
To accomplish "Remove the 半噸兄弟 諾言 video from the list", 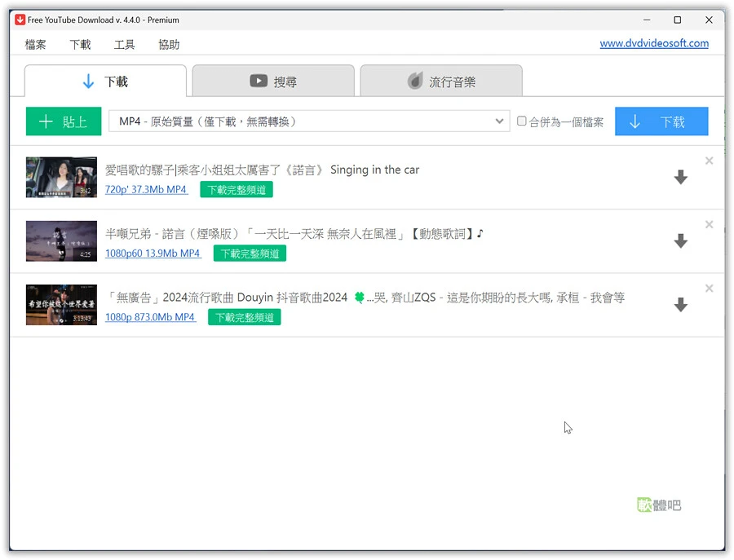I will [710, 224].
